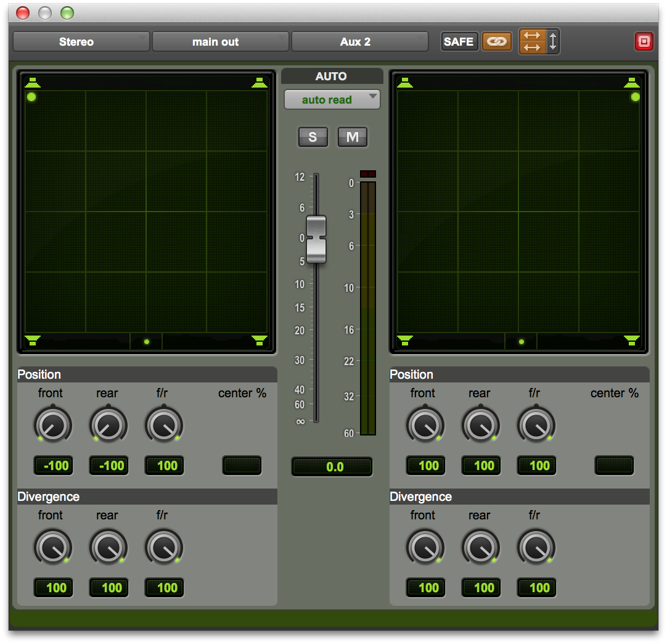Image resolution: width=667 pixels, height=644 pixels.
Task: Click front-left speaker icon in left panner
Action: [33, 83]
